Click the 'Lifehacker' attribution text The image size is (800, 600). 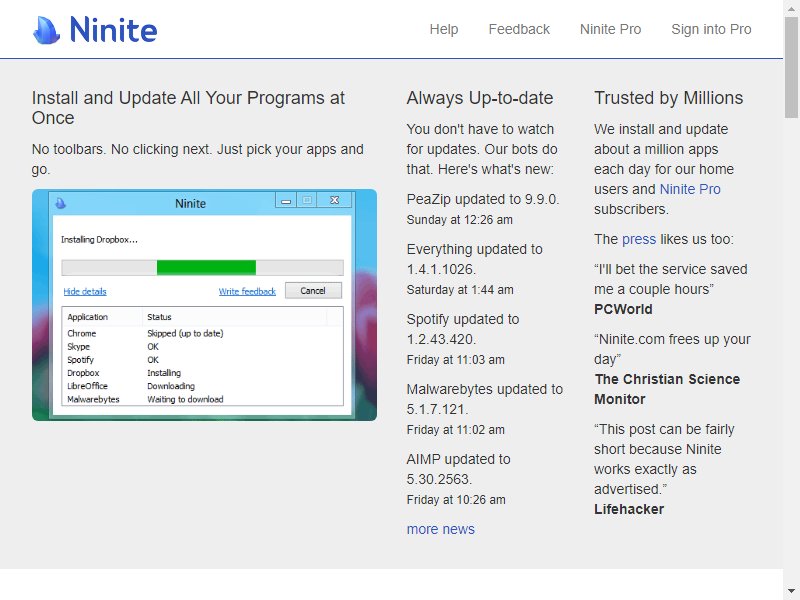(x=629, y=509)
